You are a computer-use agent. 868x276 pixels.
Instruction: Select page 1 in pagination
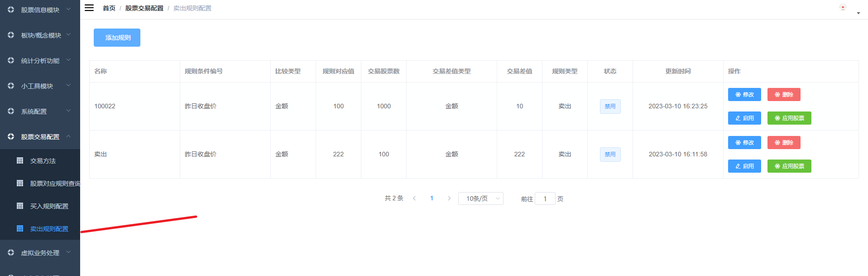[432, 198]
